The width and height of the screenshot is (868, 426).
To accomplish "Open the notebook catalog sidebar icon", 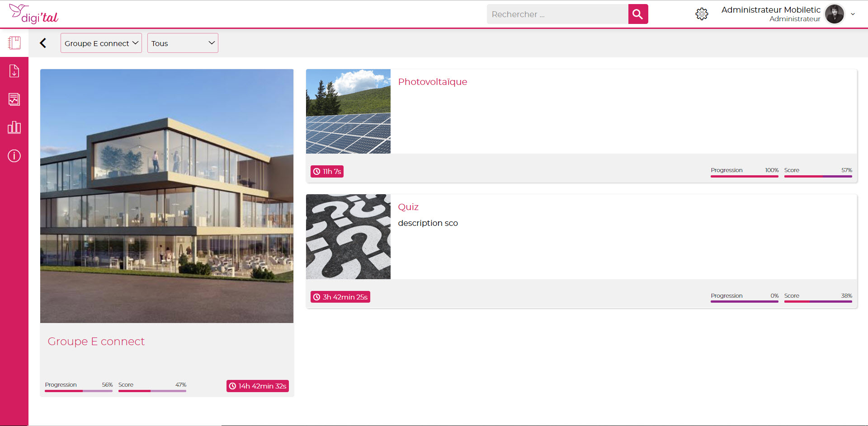I will tap(14, 43).
